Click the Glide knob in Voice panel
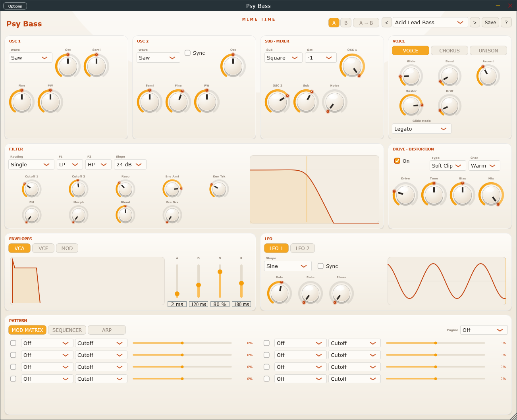 coord(411,75)
